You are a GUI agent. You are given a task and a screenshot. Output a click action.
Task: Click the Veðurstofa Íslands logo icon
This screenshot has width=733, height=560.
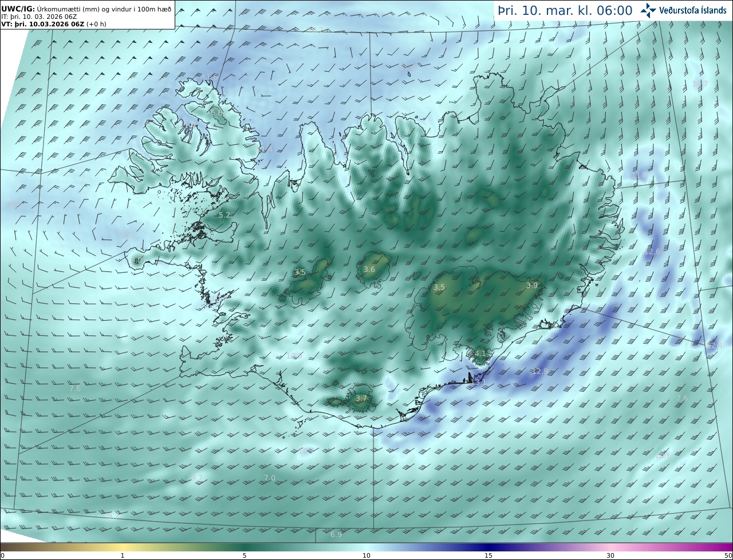point(648,10)
